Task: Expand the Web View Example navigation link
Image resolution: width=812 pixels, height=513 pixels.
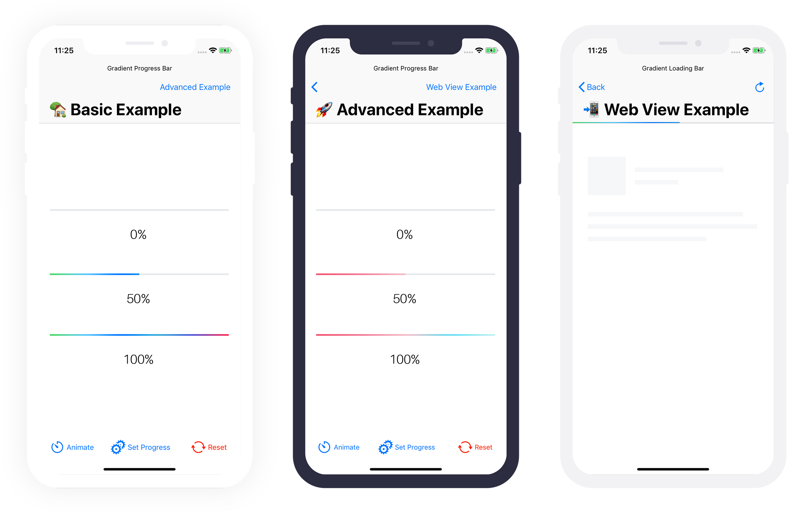Action: click(461, 87)
